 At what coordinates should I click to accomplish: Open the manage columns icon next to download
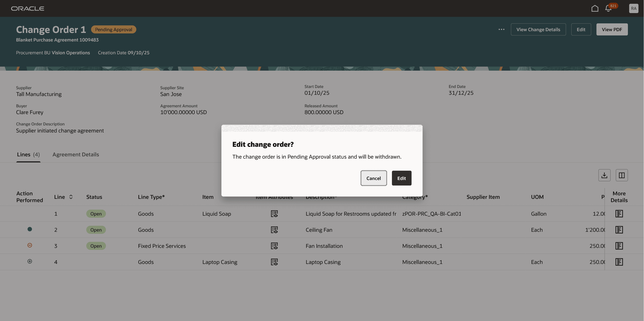(x=622, y=175)
